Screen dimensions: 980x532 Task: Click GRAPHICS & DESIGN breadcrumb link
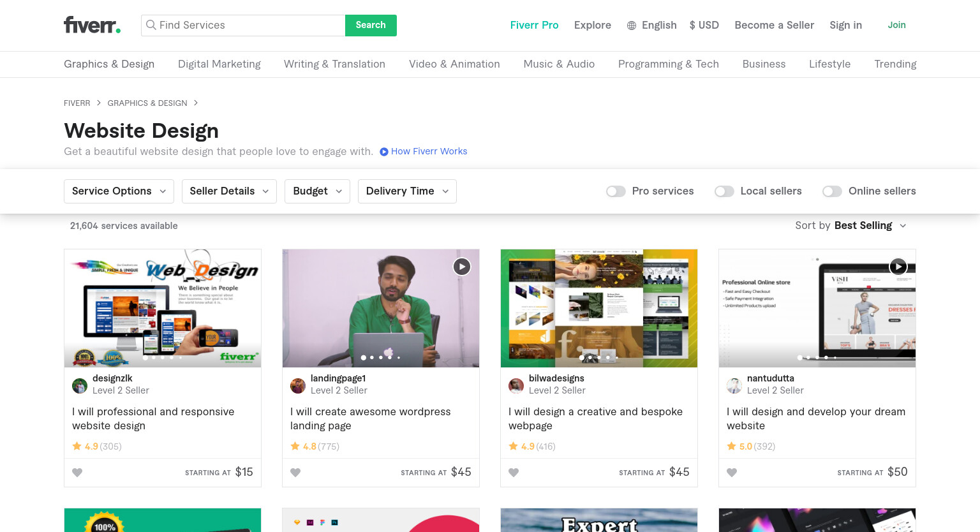coord(147,103)
